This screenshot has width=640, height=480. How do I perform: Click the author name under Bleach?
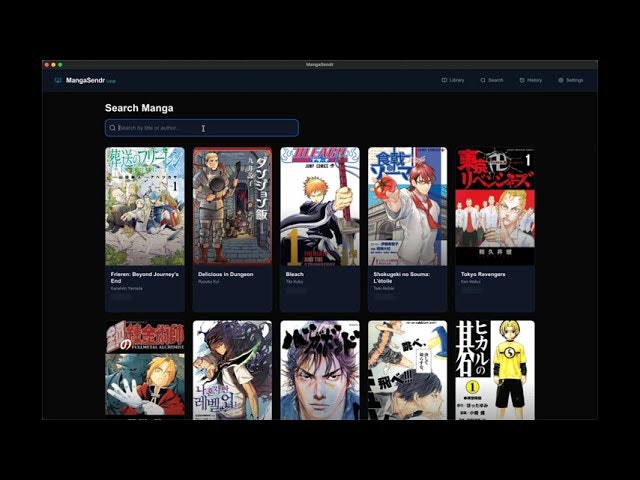pyautogui.click(x=294, y=282)
